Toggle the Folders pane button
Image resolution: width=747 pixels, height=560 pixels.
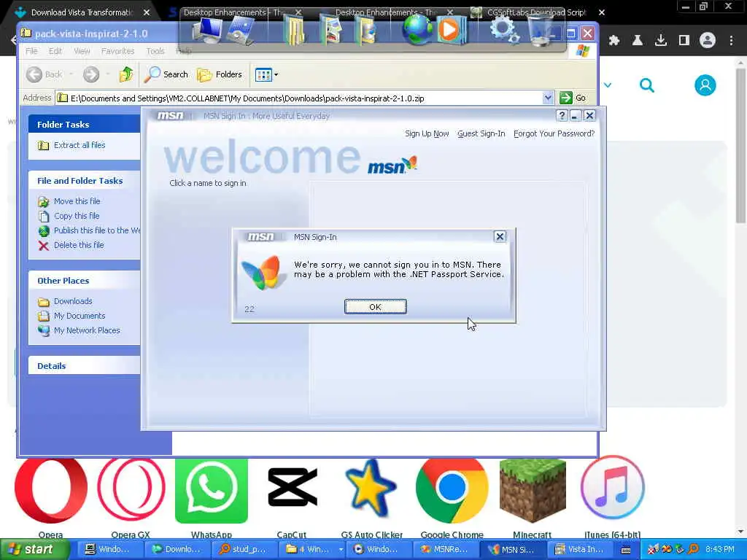point(220,74)
